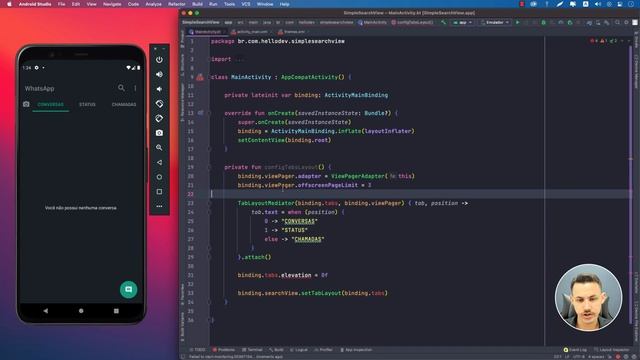Screen dimensions: 640x360
Task: Click the emulator power button
Action: tap(159, 60)
